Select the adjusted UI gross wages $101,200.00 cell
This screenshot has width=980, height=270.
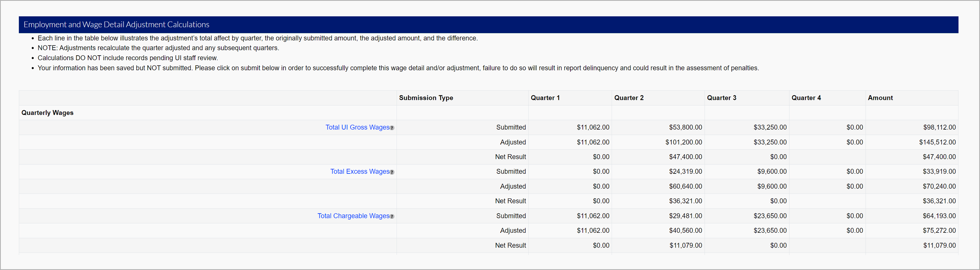click(x=684, y=142)
